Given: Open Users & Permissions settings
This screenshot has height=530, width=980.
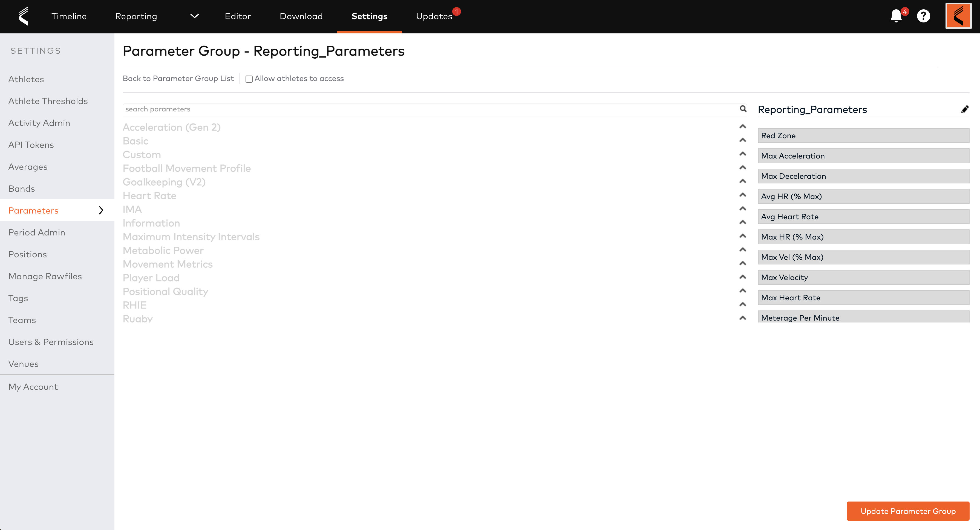Looking at the screenshot, I should 51,342.
